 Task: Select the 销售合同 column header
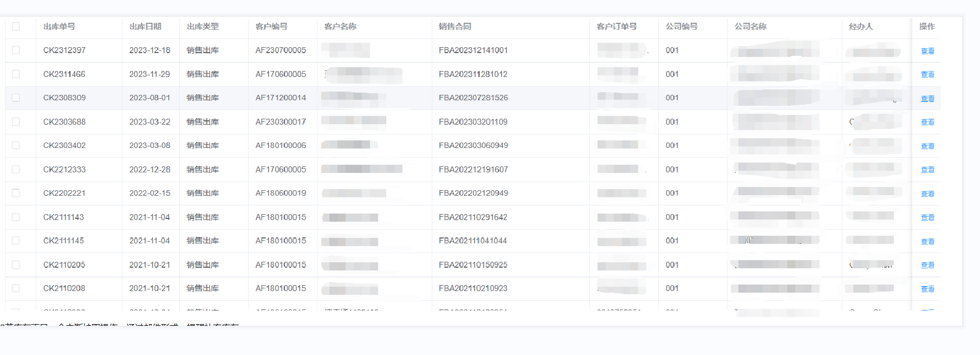tap(455, 26)
